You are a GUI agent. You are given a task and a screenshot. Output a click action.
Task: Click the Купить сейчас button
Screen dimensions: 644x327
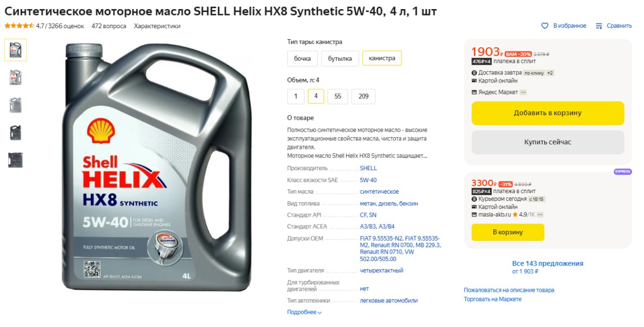pyautogui.click(x=547, y=142)
